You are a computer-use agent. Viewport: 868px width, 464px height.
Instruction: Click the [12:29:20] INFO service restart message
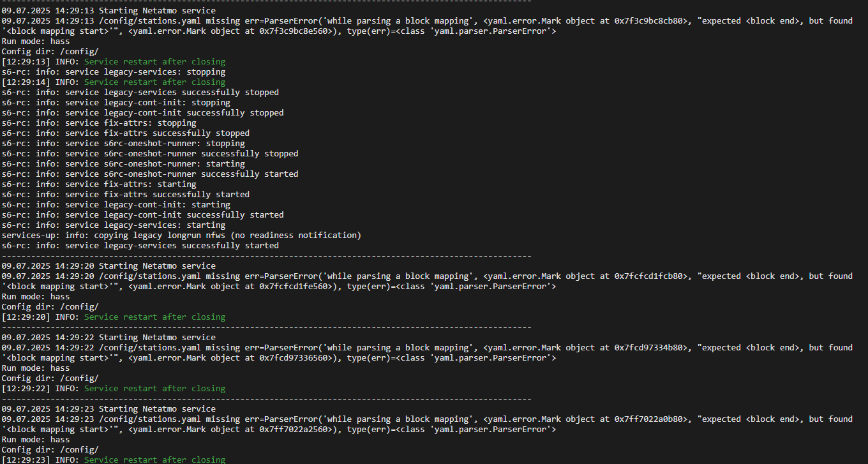point(114,317)
